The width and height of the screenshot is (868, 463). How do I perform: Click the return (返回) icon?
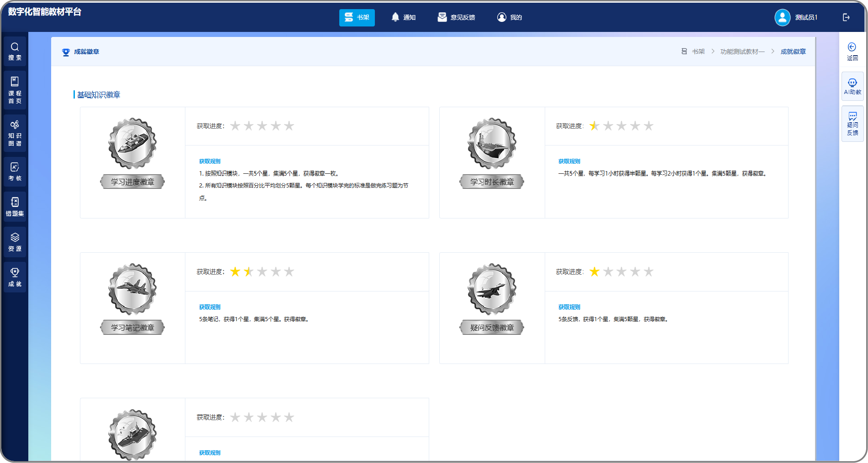(x=852, y=51)
